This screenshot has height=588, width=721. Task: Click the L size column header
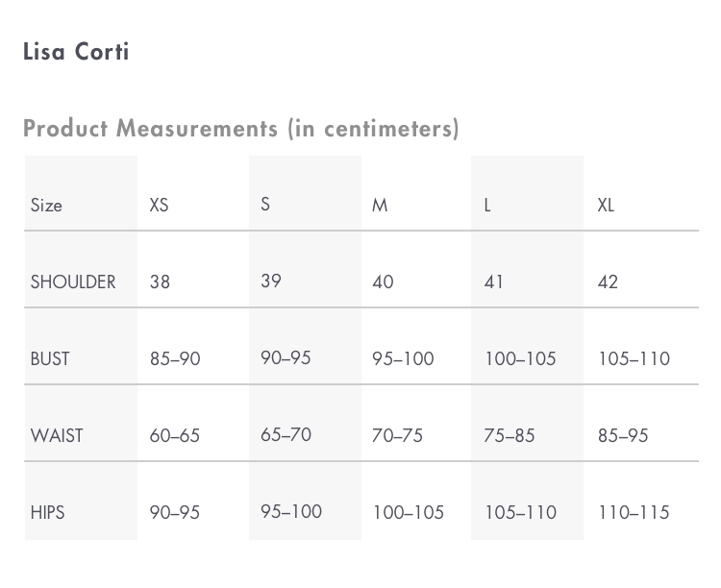click(x=487, y=205)
